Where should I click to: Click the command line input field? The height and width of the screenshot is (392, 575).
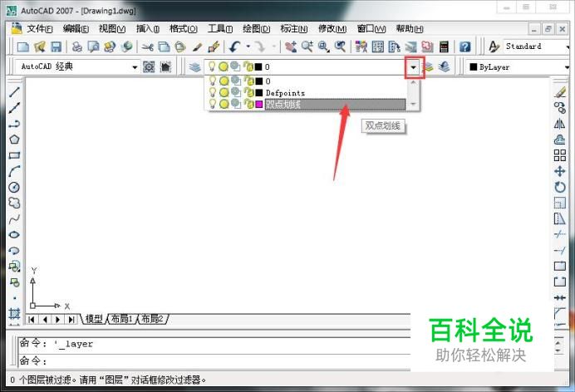pos(214,361)
